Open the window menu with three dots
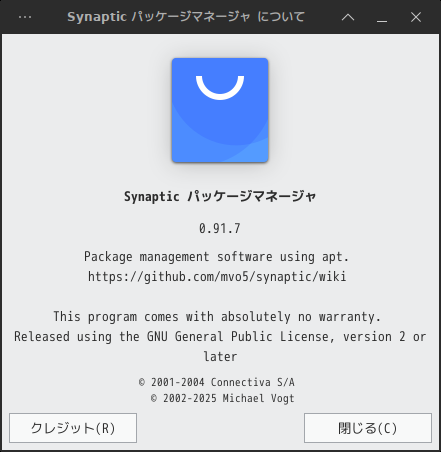Screen dimensions: 441x452 click(x=25, y=17)
